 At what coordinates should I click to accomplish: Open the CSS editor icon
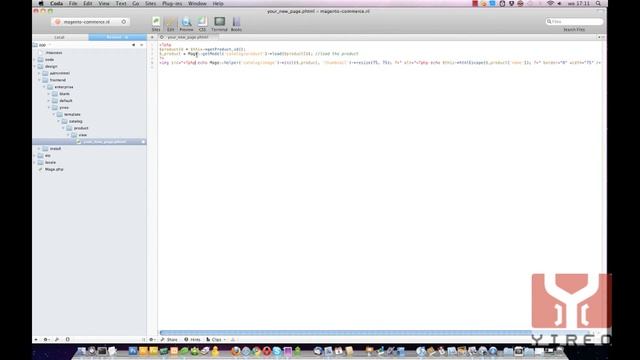pyautogui.click(x=202, y=24)
